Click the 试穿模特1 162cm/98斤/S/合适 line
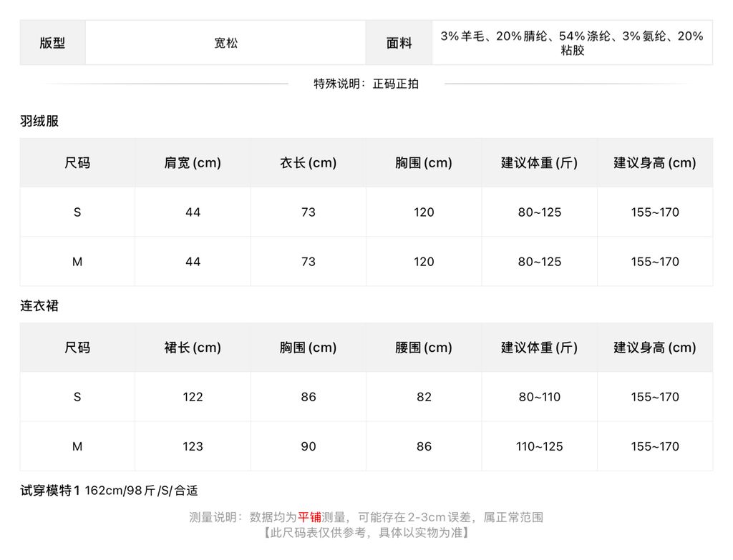This screenshot has height=560, width=733. pos(109,491)
